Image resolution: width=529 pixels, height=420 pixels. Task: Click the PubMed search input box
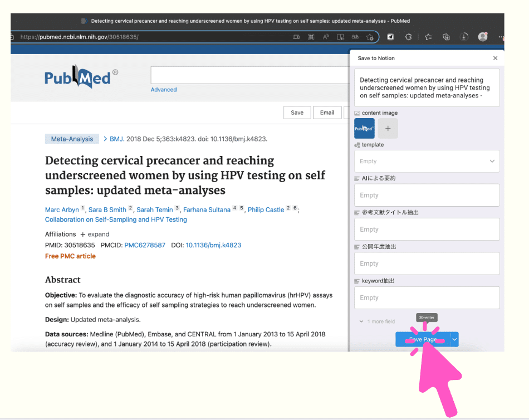click(x=249, y=75)
